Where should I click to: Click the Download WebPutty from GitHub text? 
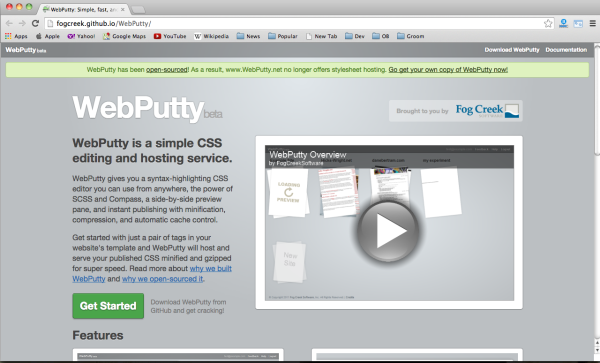(188, 306)
